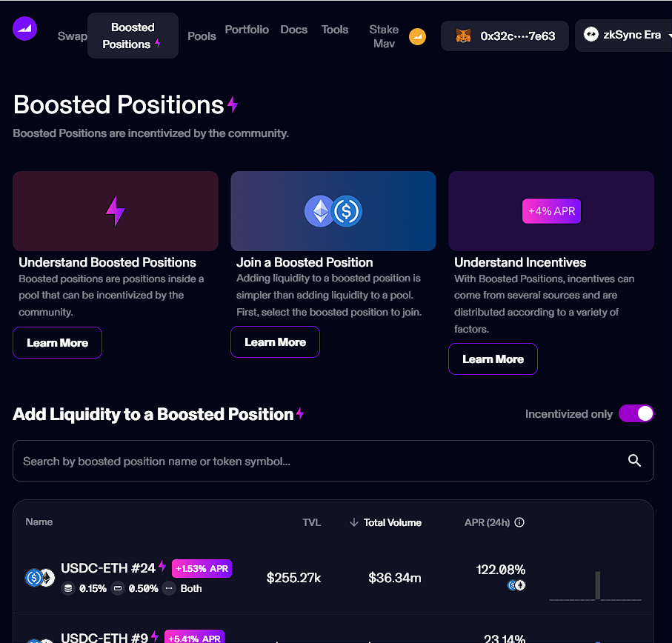Viewport: 672px width, 643px height.
Task: Click the +1.53% APR badge
Action: (202, 568)
